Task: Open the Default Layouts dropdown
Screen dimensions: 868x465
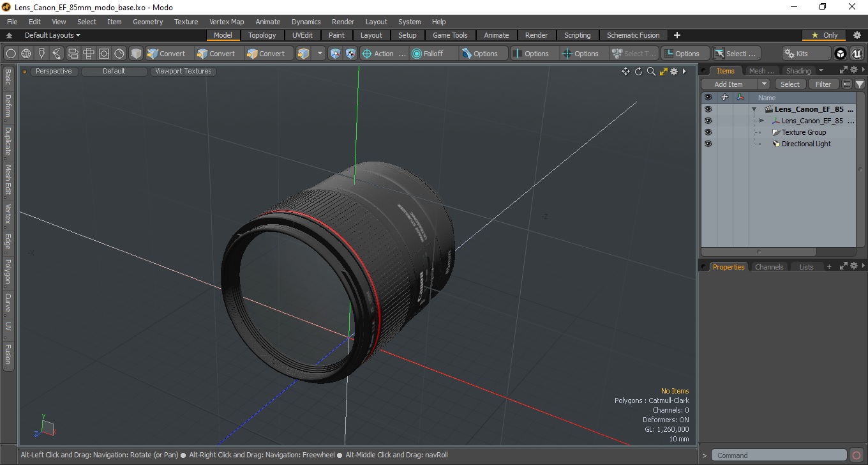Action: click(52, 35)
